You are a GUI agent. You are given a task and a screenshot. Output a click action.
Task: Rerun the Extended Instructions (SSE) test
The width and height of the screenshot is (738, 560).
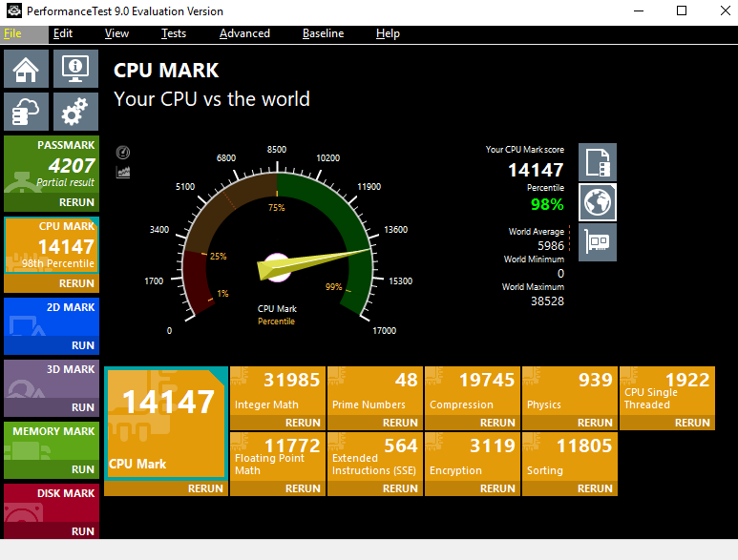click(375, 488)
